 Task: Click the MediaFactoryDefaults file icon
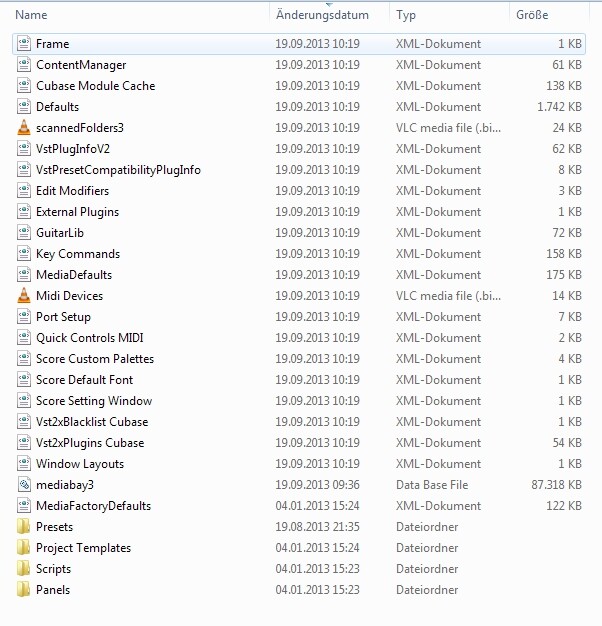tap(24, 506)
